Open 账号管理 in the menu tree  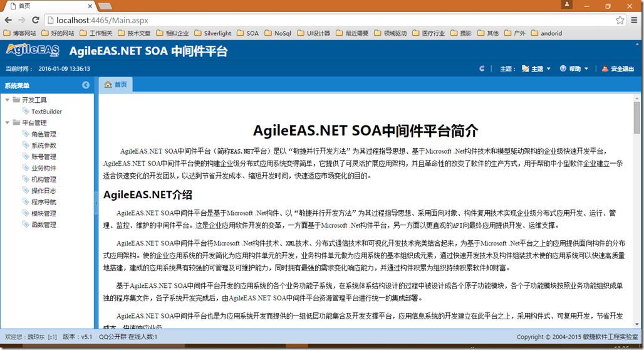(x=43, y=157)
